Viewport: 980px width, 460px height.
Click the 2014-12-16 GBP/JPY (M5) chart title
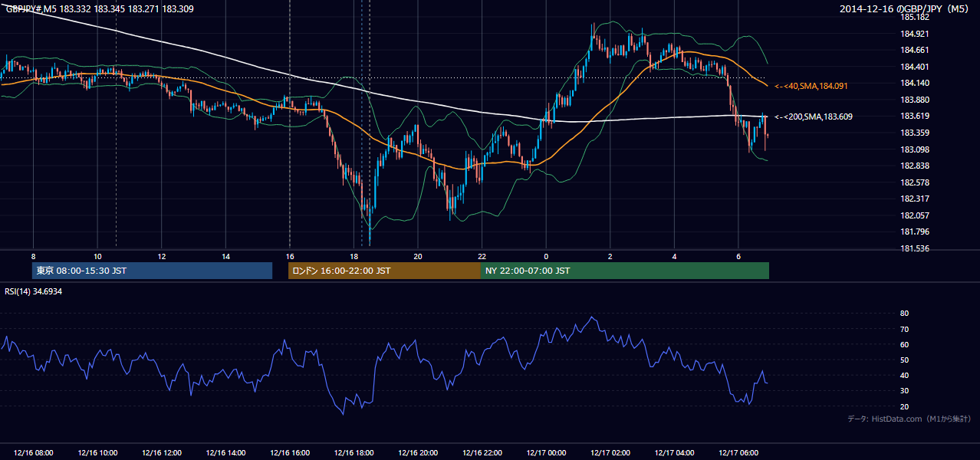(906, 8)
